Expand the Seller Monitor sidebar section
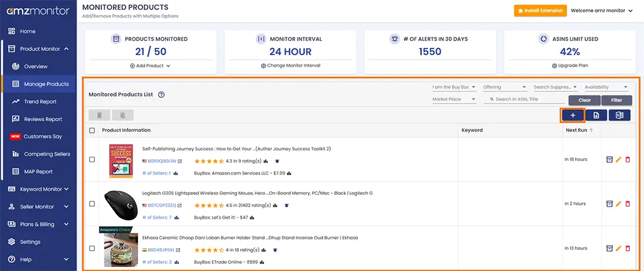Screen dimensions: 644x271 click(x=38, y=207)
